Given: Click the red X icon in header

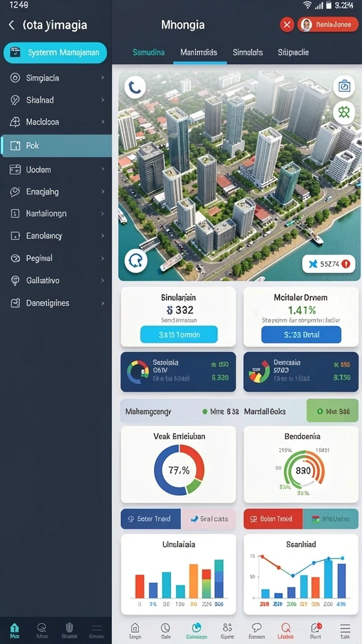Looking at the screenshot, I should tap(287, 25).
